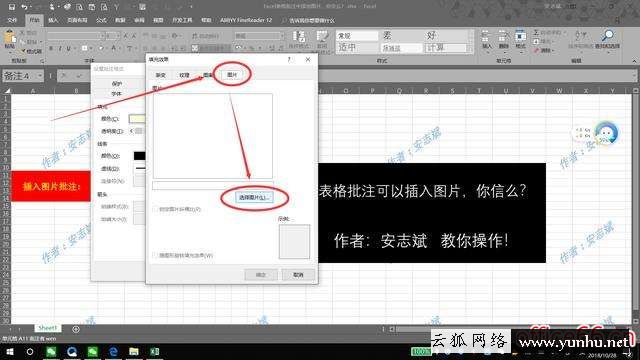Screen dimensions: 640x360
Task: Open the Sheet1 worksheet tab
Action: (x=48, y=328)
